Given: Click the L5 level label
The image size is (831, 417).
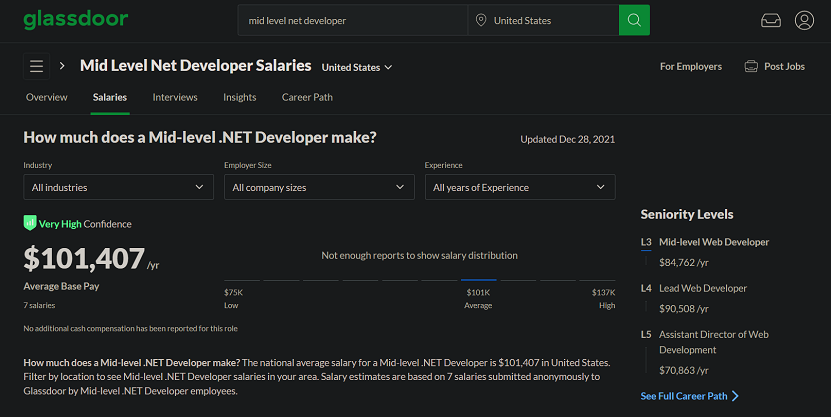Looking at the screenshot, I should click(x=646, y=334).
